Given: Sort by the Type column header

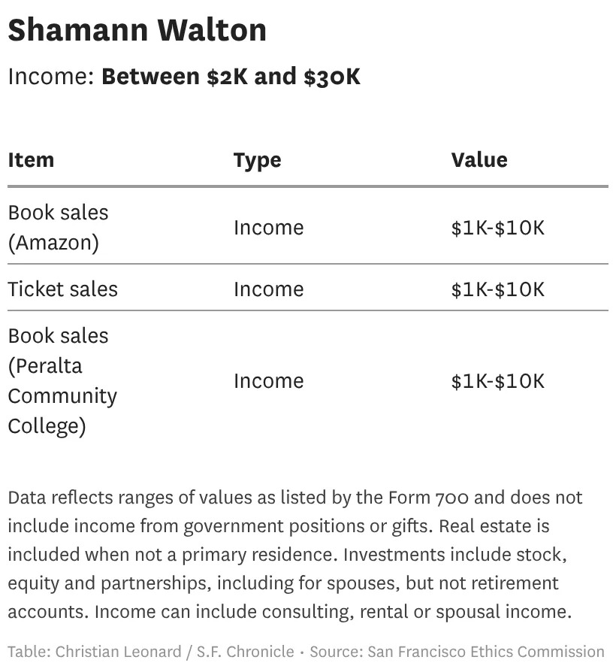Looking at the screenshot, I should click(x=257, y=160).
